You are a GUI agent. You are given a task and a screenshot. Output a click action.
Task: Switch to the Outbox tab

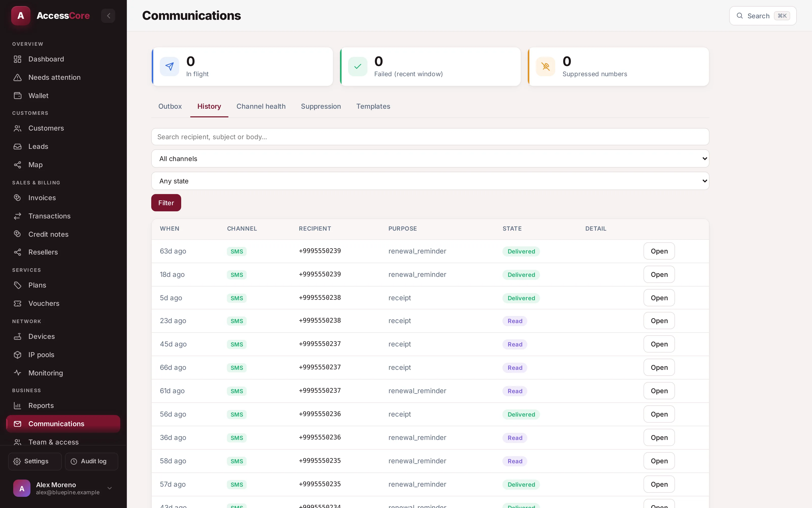coord(170,106)
